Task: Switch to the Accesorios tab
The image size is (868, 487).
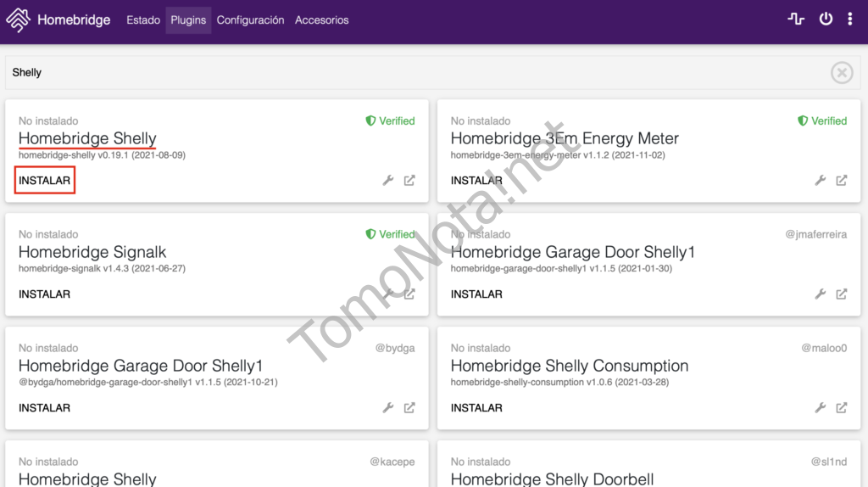Action: point(321,20)
